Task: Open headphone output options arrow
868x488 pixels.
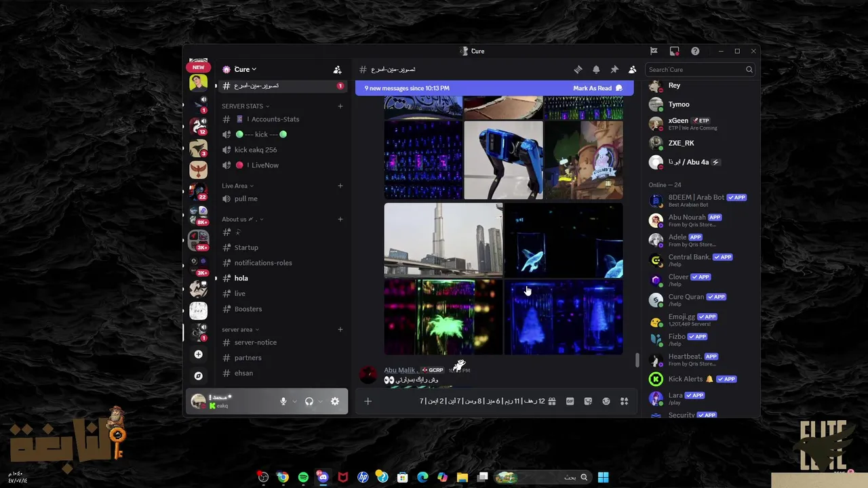Action: coord(320,401)
